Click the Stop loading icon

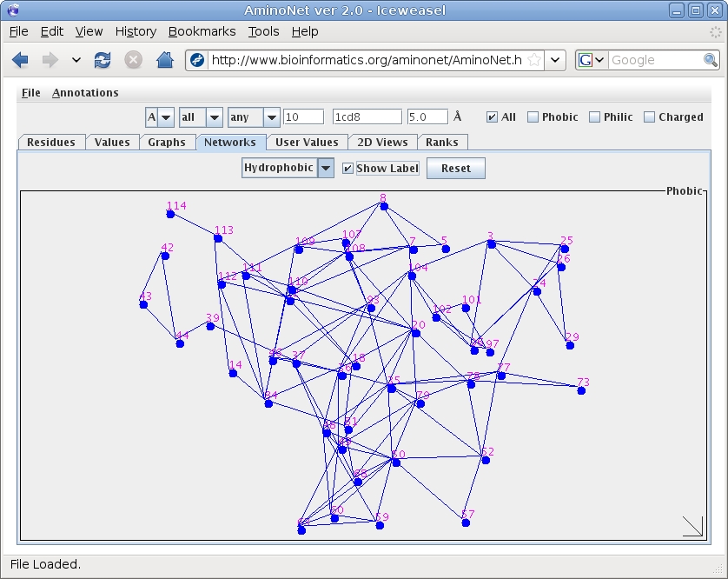tap(133, 60)
